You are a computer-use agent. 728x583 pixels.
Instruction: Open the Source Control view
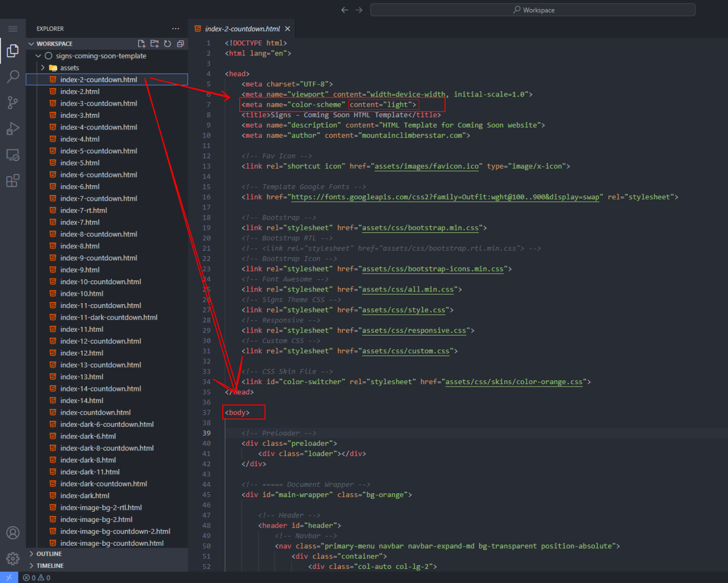(x=13, y=102)
